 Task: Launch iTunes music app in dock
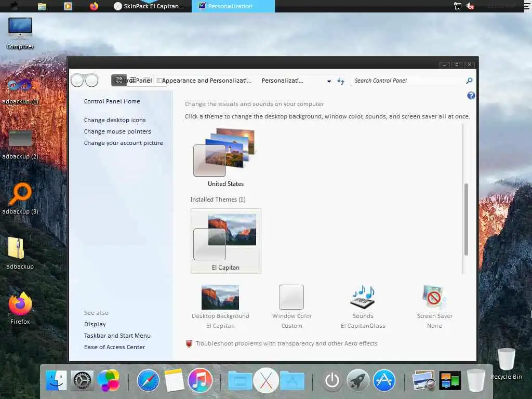pos(200,380)
